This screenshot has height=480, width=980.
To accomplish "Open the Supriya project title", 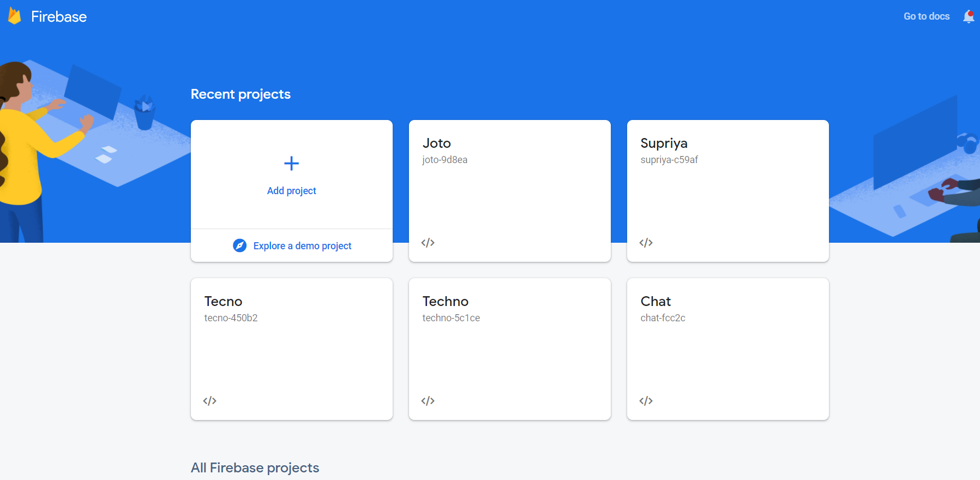I will click(664, 143).
